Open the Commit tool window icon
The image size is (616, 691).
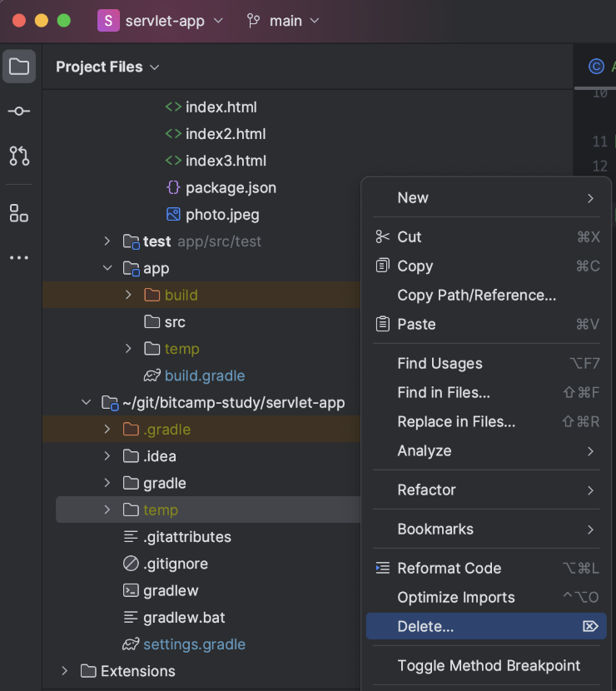click(x=19, y=111)
